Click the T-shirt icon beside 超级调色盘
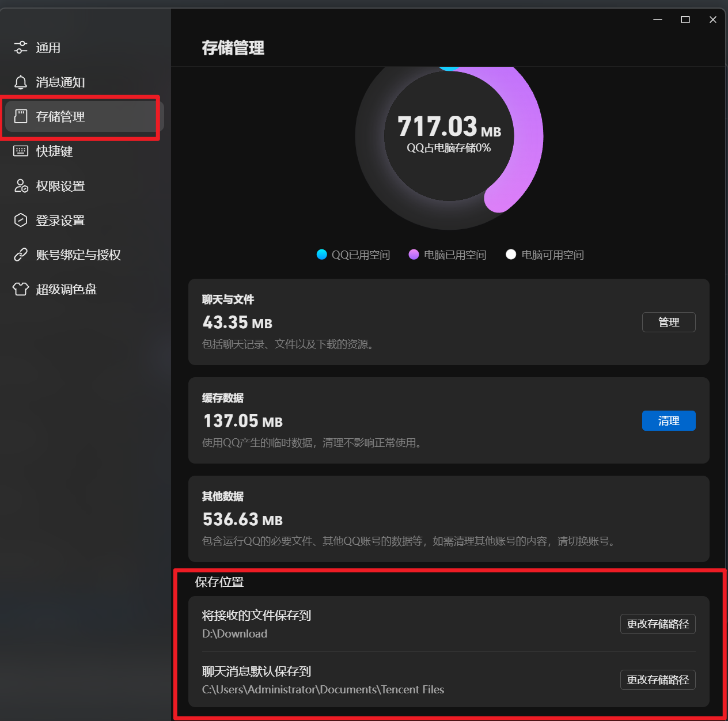 (x=21, y=289)
